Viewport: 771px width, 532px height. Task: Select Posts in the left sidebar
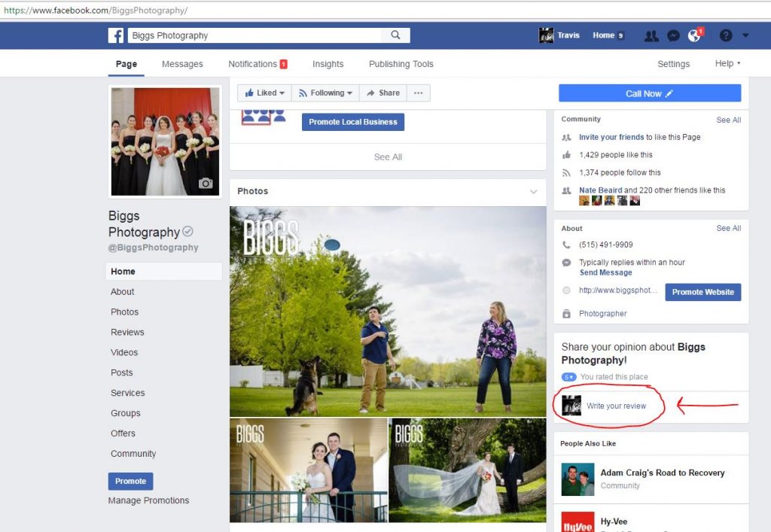coord(122,372)
